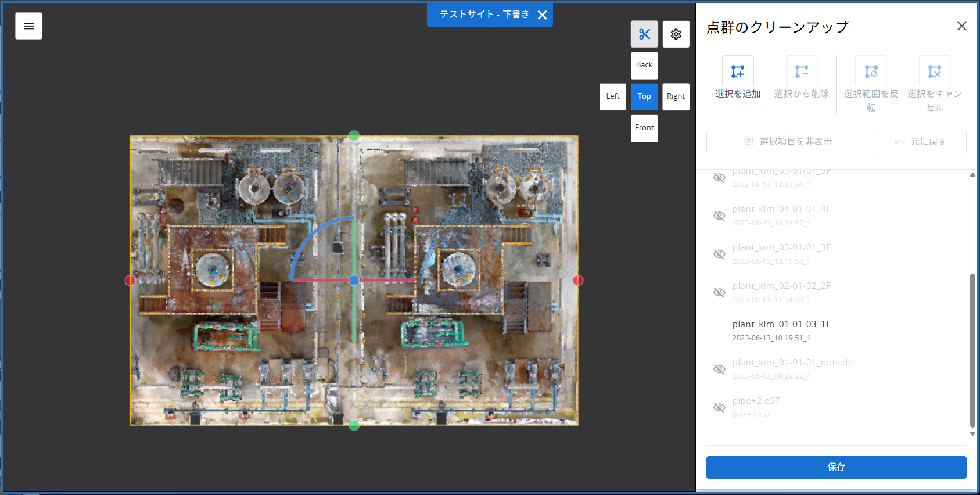Switch to the Front view
The width and height of the screenshot is (980, 495).
[644, 128]
